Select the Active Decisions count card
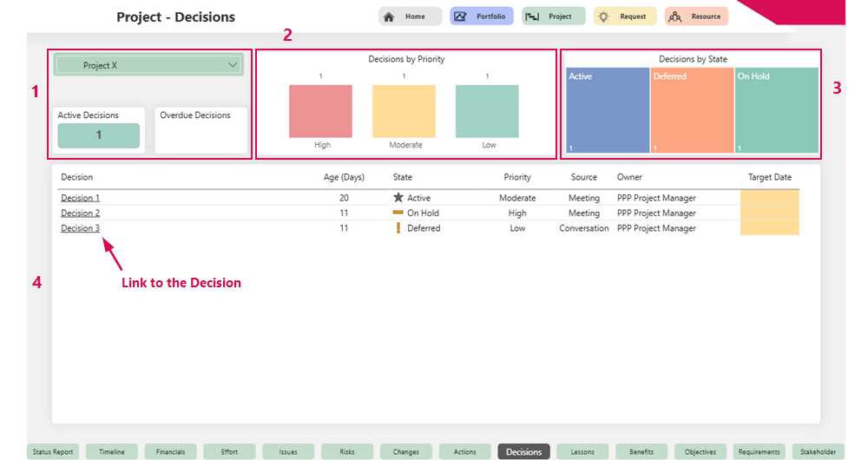 coord(98,135)
